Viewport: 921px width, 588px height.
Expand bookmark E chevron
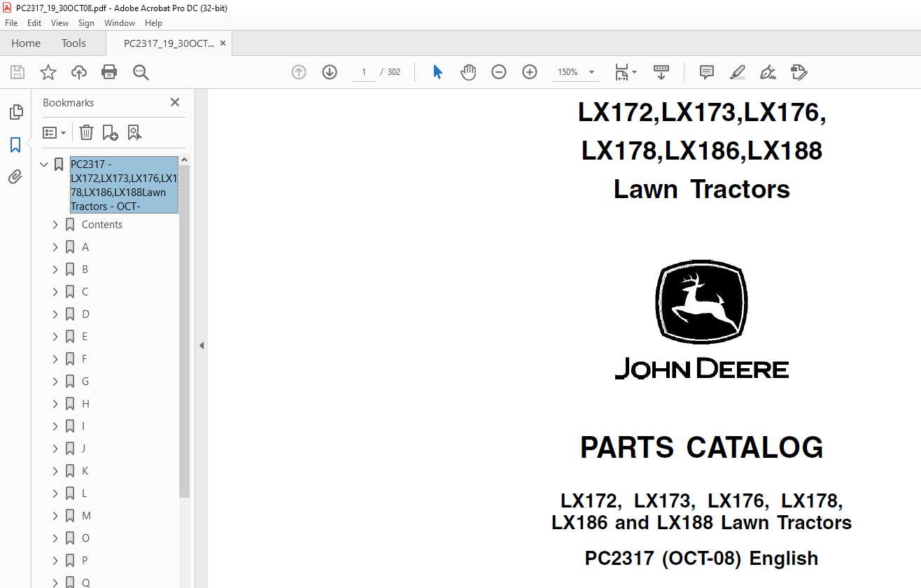[x=55, y=337]
